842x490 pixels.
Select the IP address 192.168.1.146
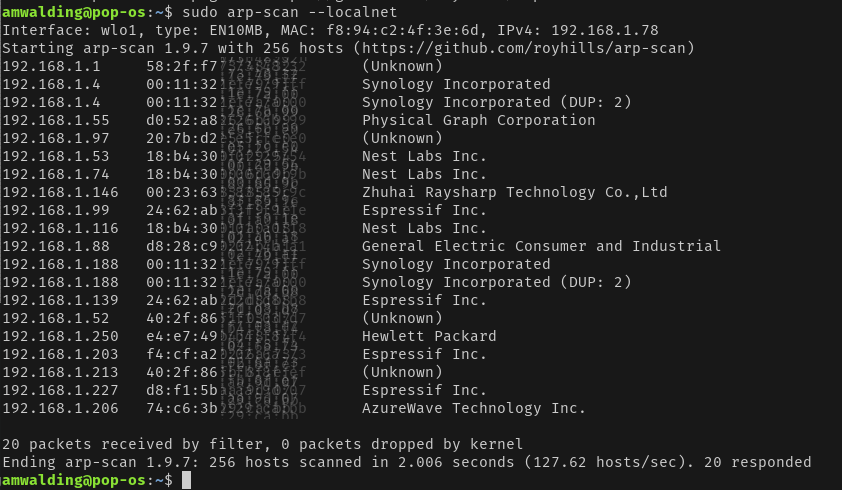pyautogui.click(x=59, y=192)
